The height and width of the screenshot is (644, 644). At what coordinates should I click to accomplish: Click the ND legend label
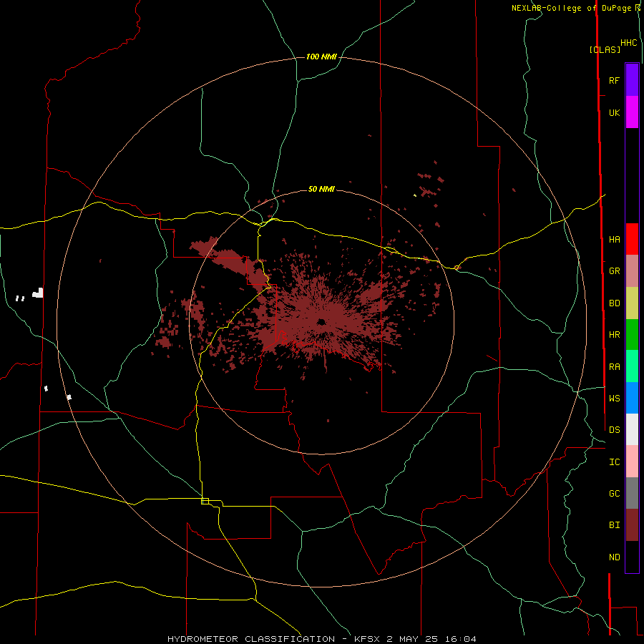[x=614, y=557]
